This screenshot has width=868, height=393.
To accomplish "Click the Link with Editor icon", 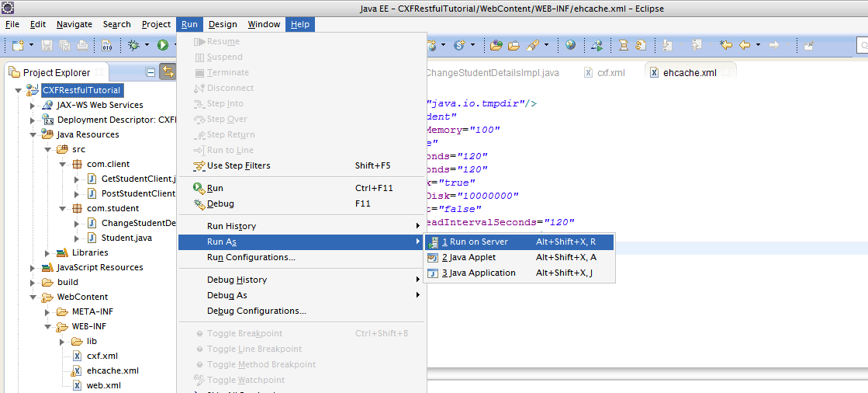I will click(x=167, y=72).
